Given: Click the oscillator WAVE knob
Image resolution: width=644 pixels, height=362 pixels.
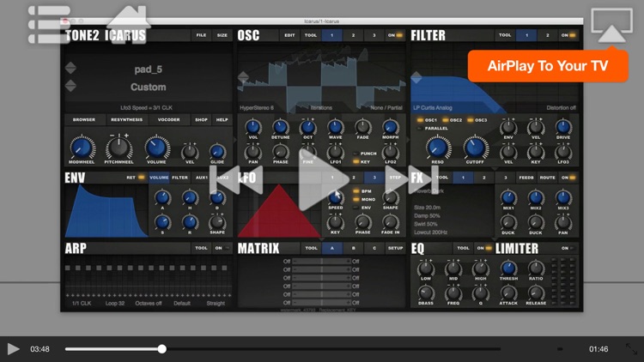Looking at the screenshot, I should 335,127.
